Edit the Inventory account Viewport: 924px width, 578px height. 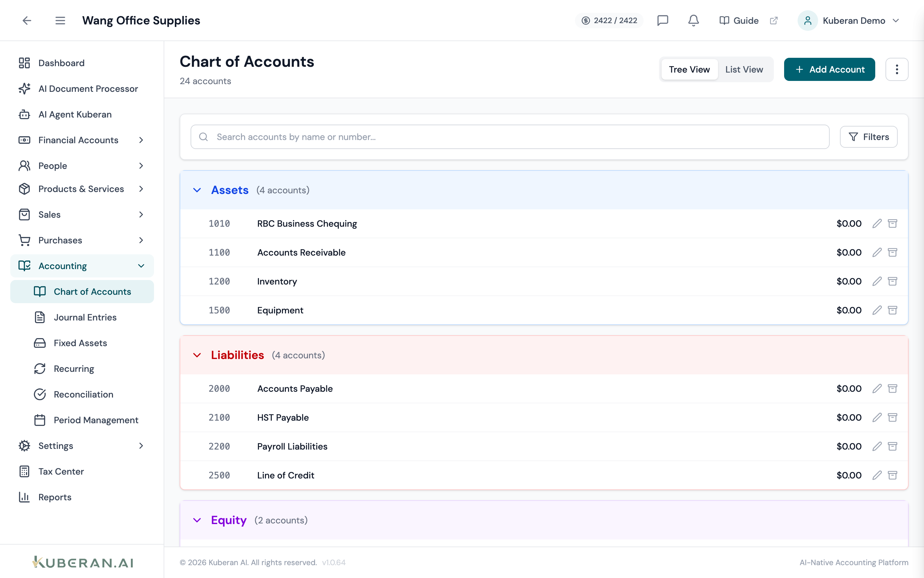pos(877,281)
